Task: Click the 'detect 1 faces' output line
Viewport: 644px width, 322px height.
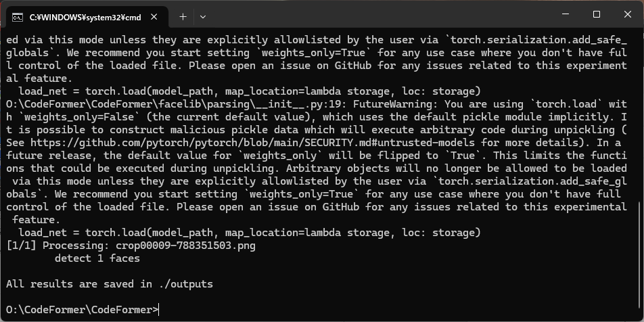Action: pos(97,258)
